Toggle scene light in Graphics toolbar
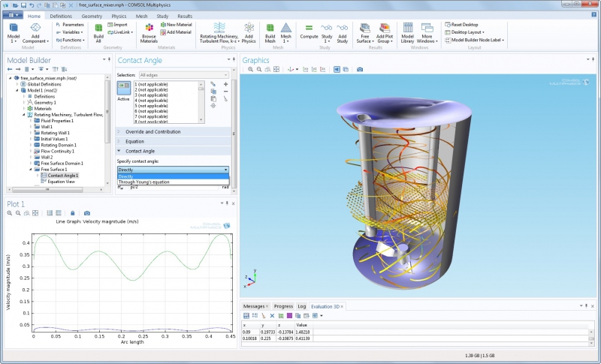Viewport: 601px width, 364px height. (x=337, y=69)
